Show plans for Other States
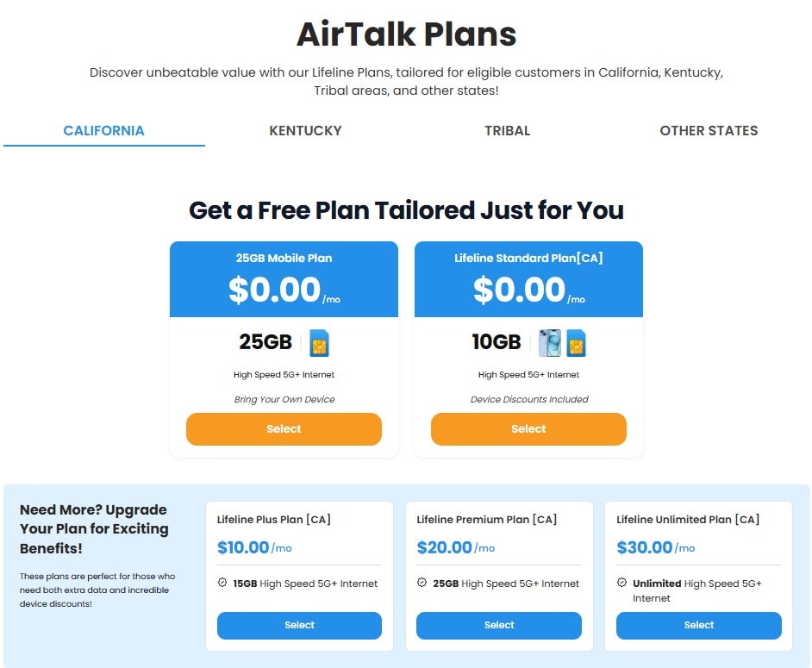This screenshot has width=812, height=668. (x=709, y=130)
